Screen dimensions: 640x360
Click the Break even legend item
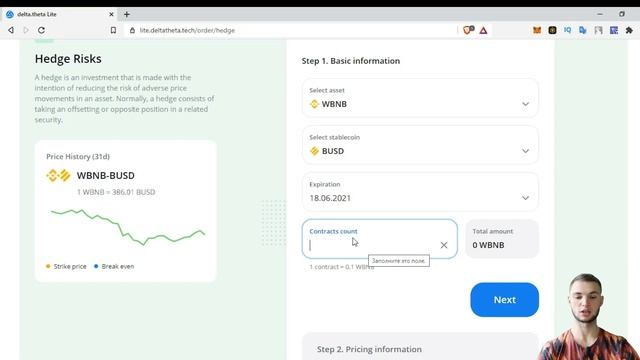click(114, 266)
